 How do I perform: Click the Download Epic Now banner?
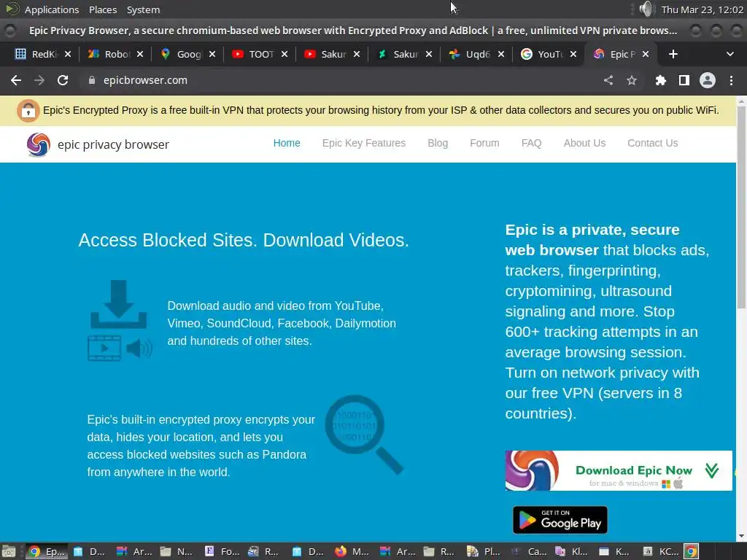619,470
